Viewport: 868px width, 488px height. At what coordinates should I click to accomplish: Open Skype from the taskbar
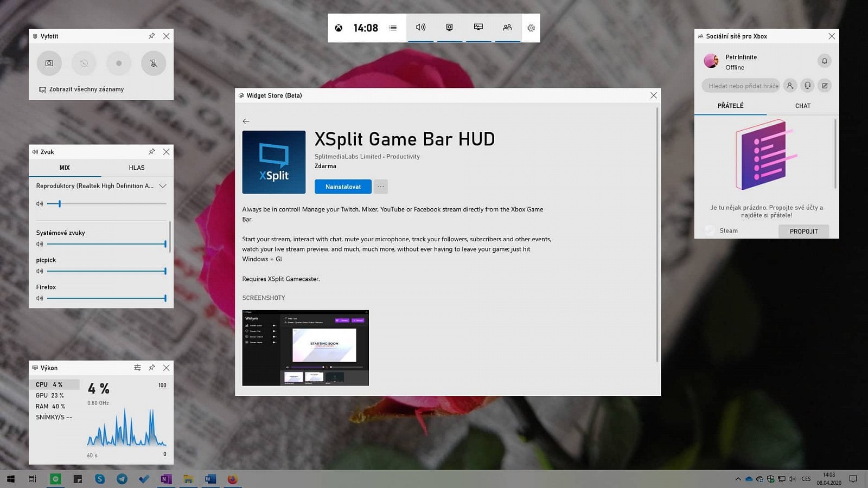point(100,479)
